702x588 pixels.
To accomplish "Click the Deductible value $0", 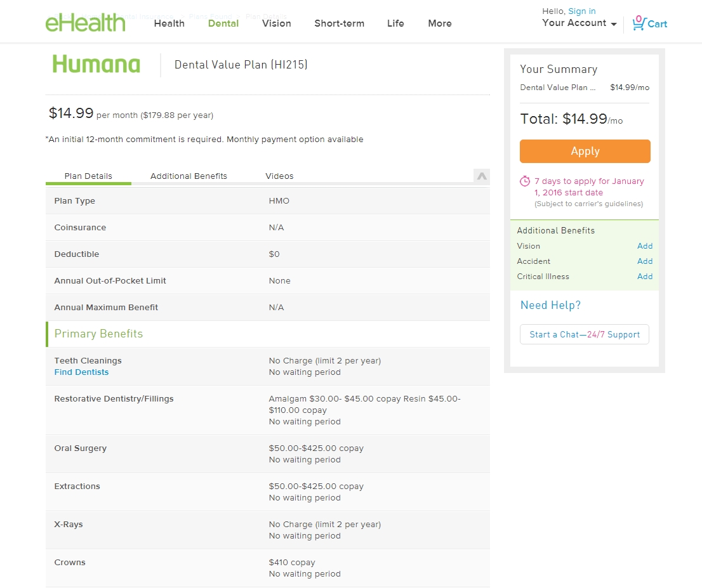I will pyautogui.click(x=274, y=254).
